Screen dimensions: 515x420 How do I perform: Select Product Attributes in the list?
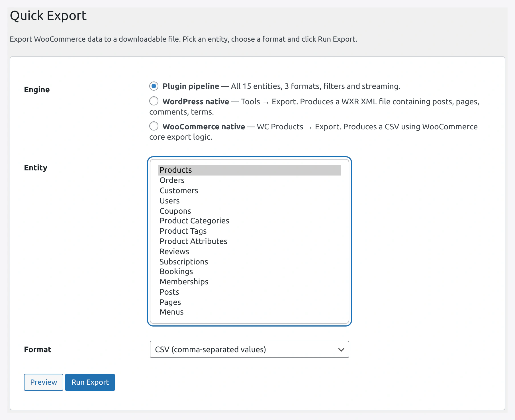pos(249,241)
